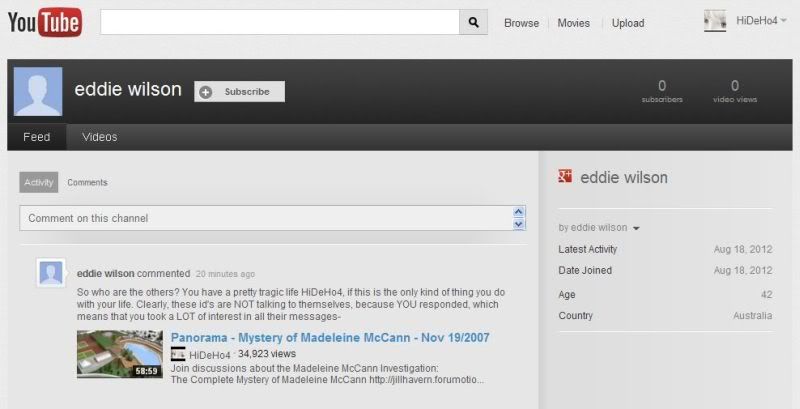Subscribe to eddie wilson's channel
This screenshot has height=409, width=800.
click(239, 92)
